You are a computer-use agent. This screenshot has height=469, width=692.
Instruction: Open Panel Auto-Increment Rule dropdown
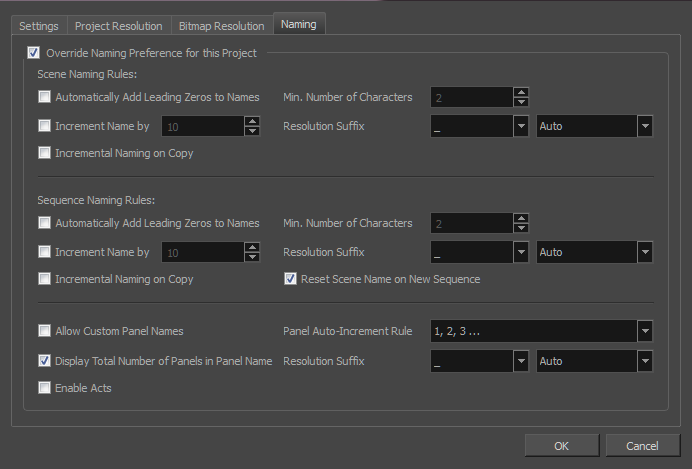coord(542,331)
